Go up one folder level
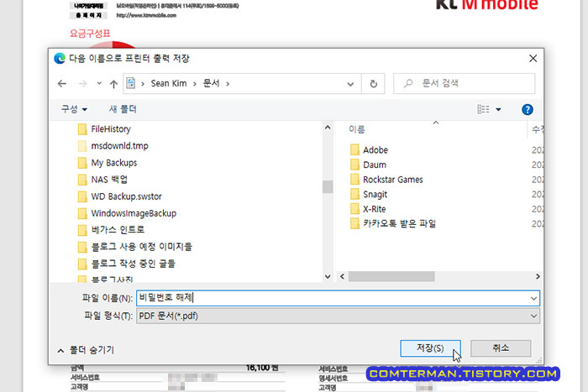588x392 pixels. [113, 84]
